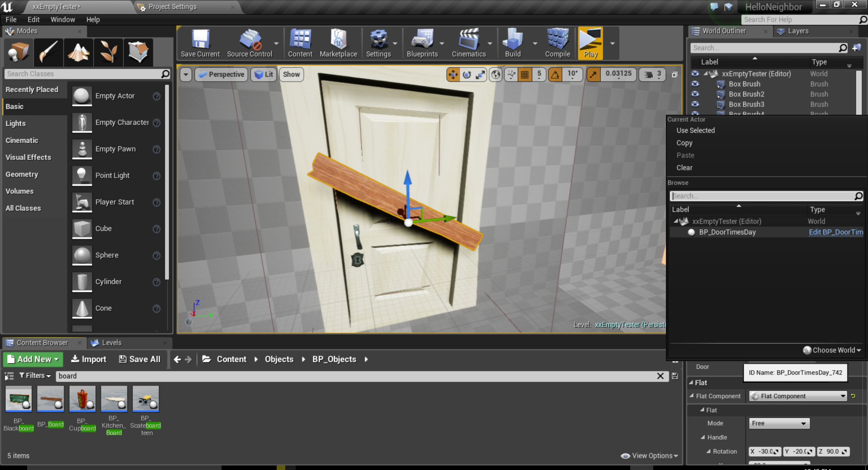Toggle visibility of xxEmptyTester (Editor) in outliner
The width and height of the screenshot is (868, 470).
tap(695, 74)
